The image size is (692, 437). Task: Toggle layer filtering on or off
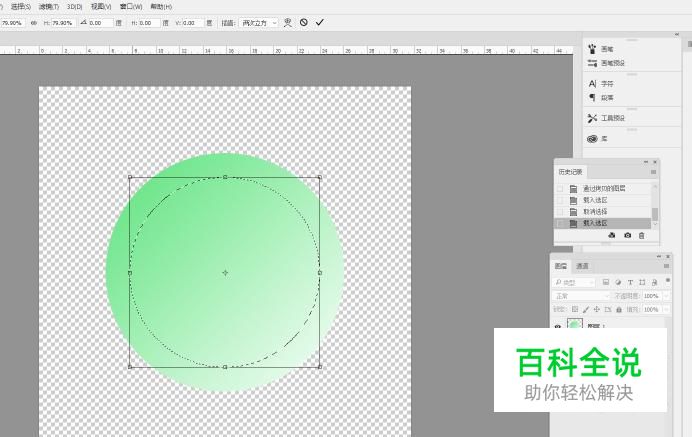tap(668, 280)
